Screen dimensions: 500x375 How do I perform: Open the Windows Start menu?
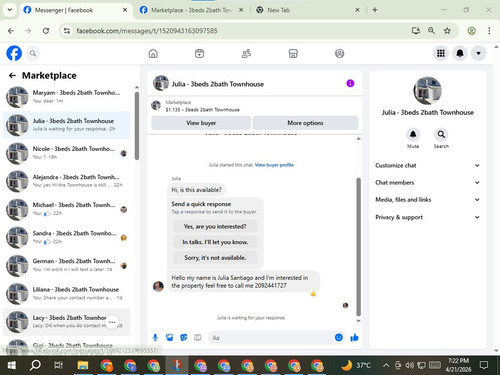[x=11, y=365]
